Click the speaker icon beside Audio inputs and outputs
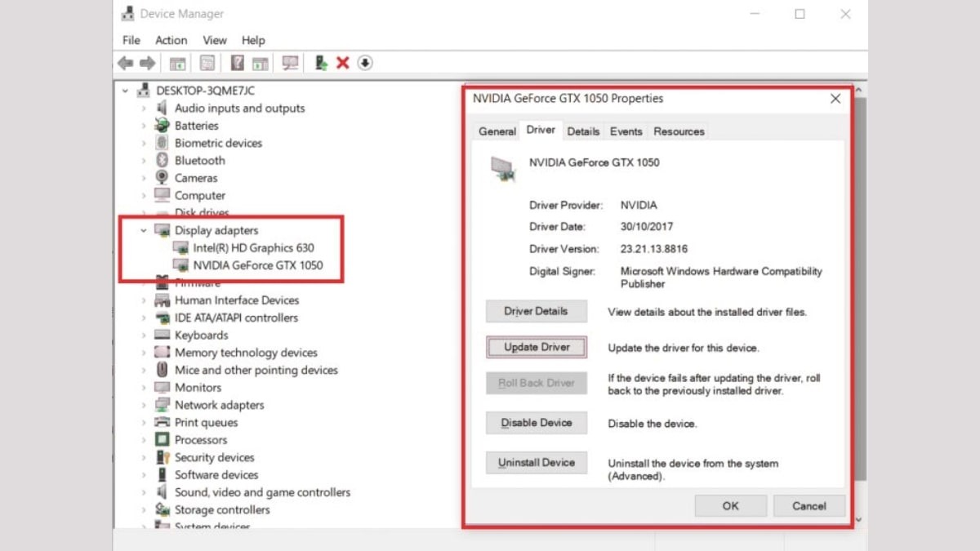This screenshot has width=980, height=551. tap(162, 108)
